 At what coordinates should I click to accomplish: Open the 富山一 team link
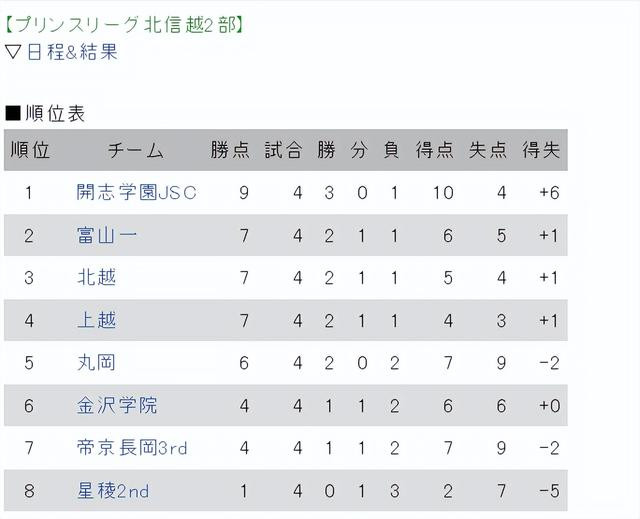(107, 235)
